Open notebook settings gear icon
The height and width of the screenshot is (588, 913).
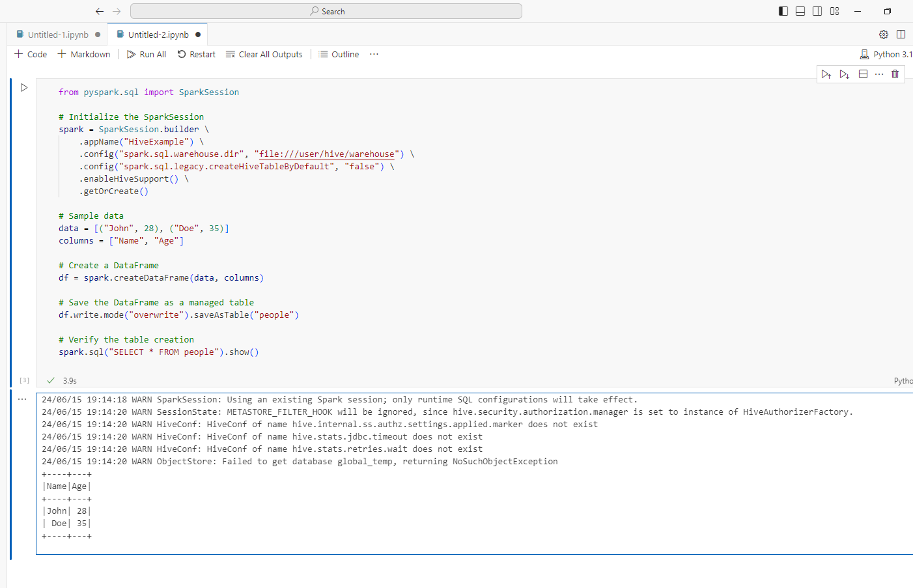tap(884, 35)
